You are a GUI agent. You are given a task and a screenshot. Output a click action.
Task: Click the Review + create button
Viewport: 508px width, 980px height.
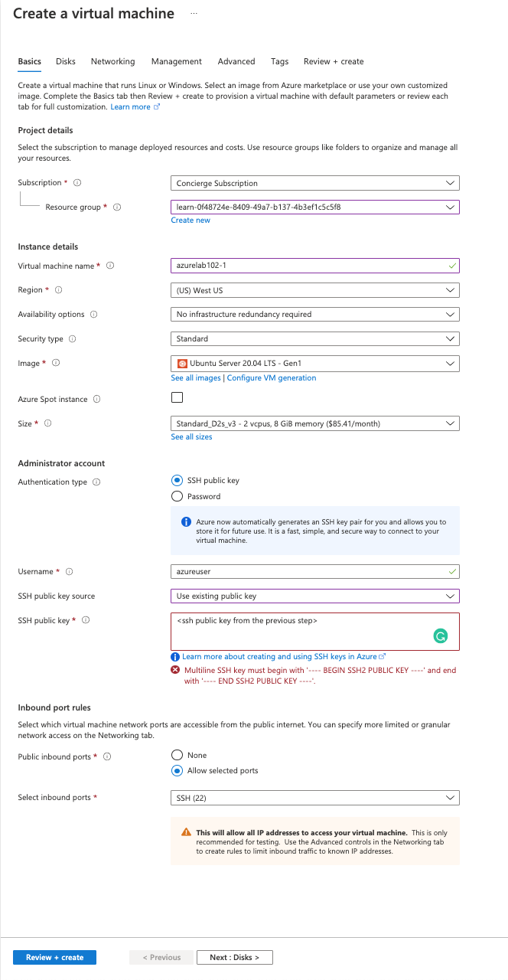tap(54, 957)
